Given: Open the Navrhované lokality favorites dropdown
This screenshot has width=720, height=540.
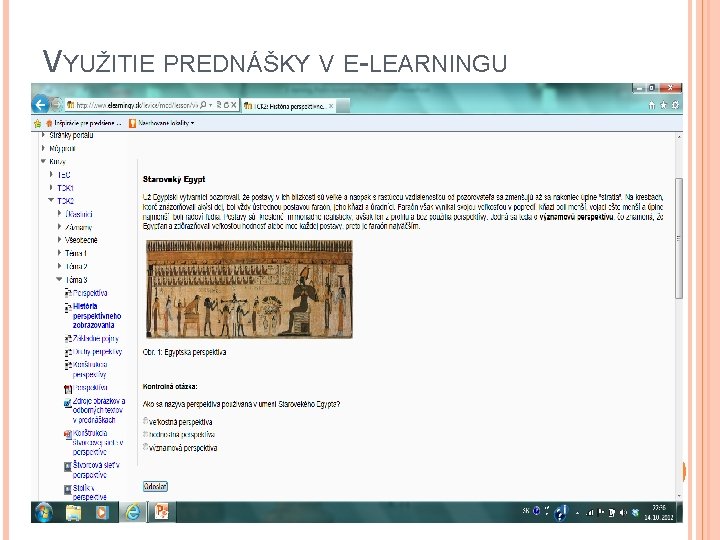Looking at the screenshot, I should (161, 123).
